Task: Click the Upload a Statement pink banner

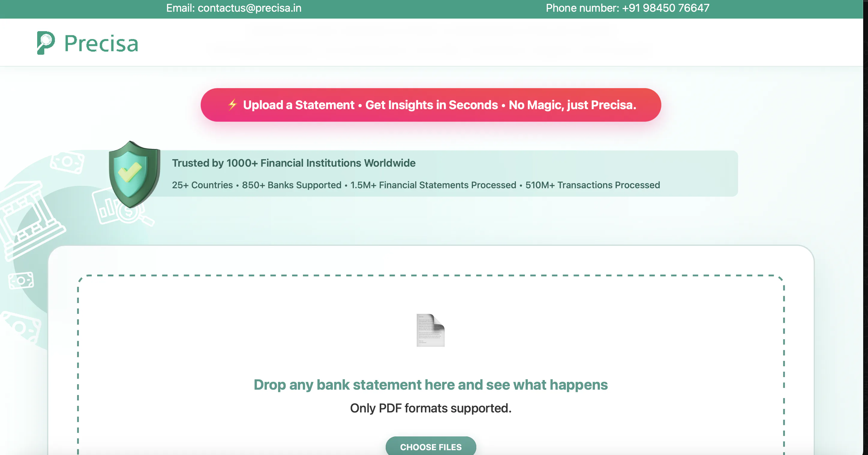Action: (x=431, y=105)
